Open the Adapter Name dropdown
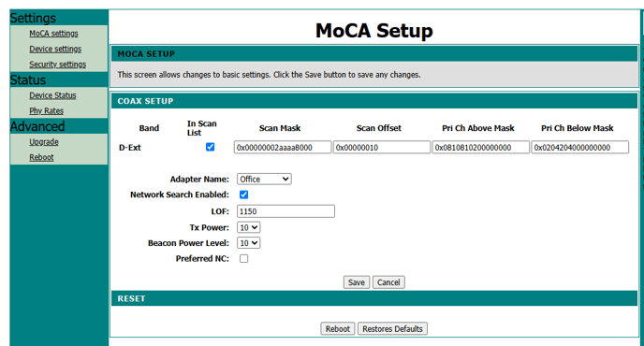The image size is (644, 346). click(x=264, y=179)
